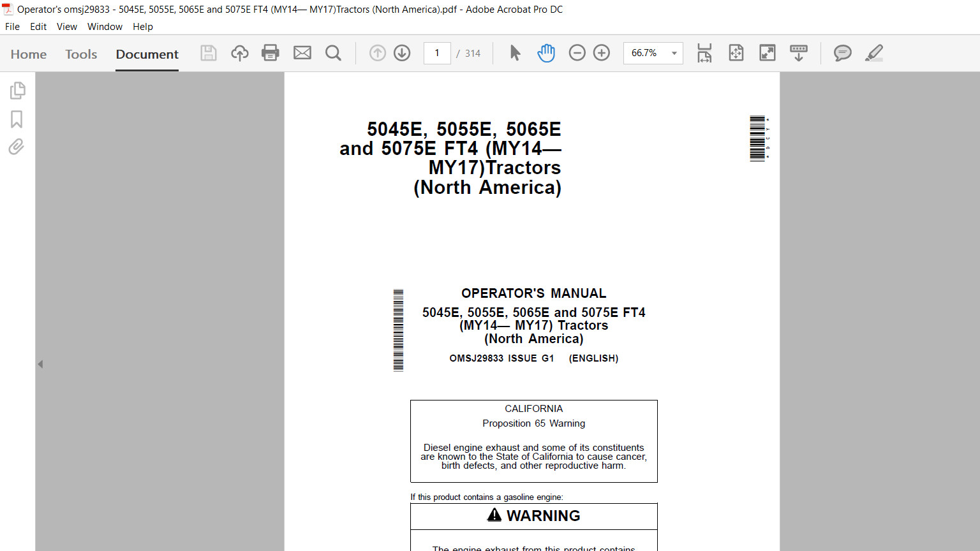
Task: Send file by email envelope icon
Action: (302, 53)
